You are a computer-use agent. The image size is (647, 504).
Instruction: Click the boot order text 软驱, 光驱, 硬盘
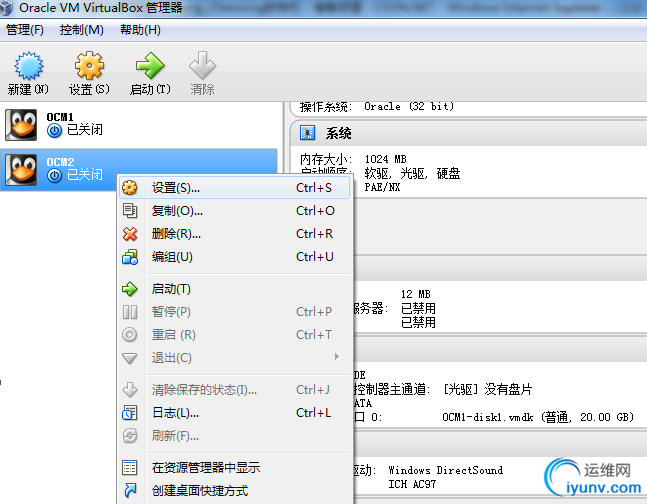click(x=412, y=173)
